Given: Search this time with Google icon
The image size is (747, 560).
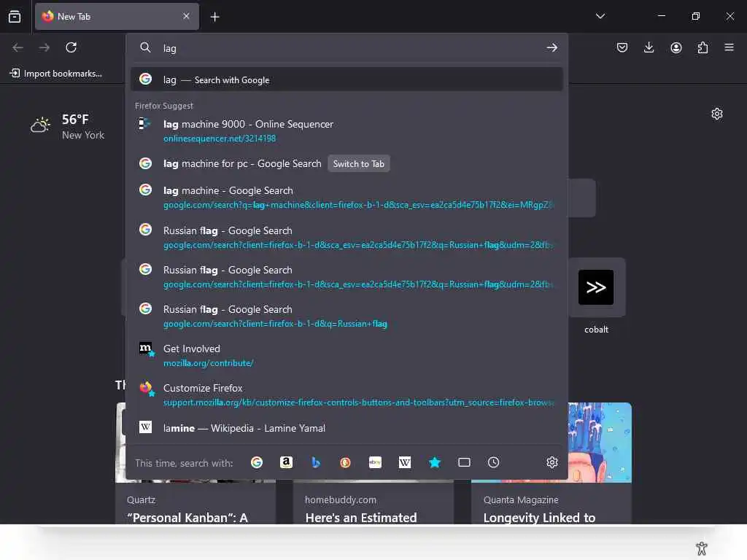Looking at the screenshot, I should [257, 462].
